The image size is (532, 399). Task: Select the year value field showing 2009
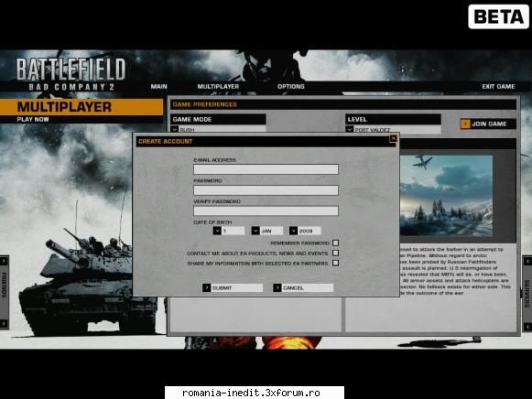(309, 231)
